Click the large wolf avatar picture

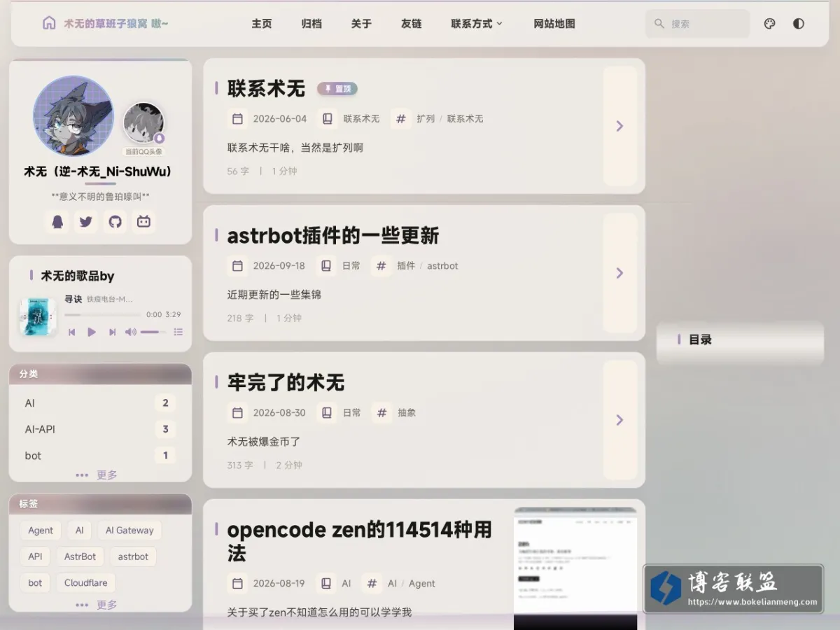tap(73, 115)
